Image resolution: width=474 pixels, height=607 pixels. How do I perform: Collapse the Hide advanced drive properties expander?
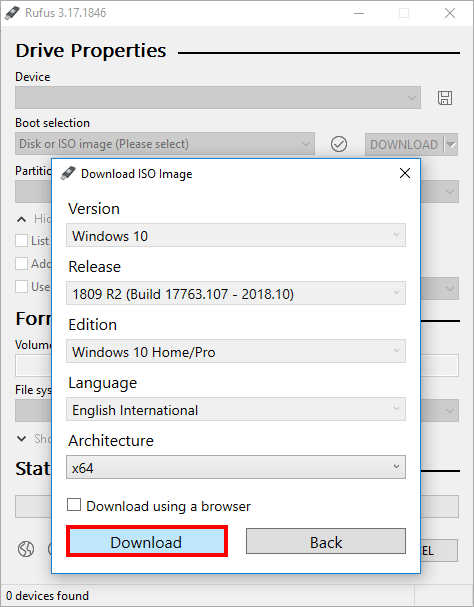click(x=21, y=219)
